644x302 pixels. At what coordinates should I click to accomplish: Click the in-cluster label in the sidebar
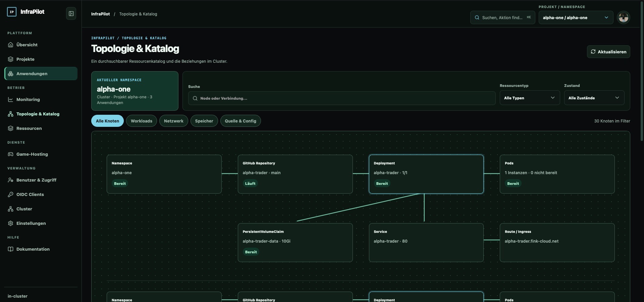17,296
